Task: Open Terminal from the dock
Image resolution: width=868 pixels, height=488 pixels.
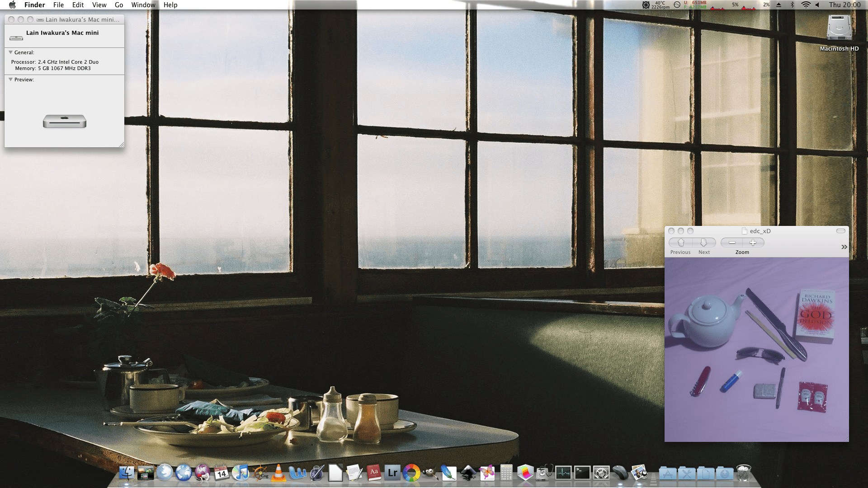Action: pos(582,473)
